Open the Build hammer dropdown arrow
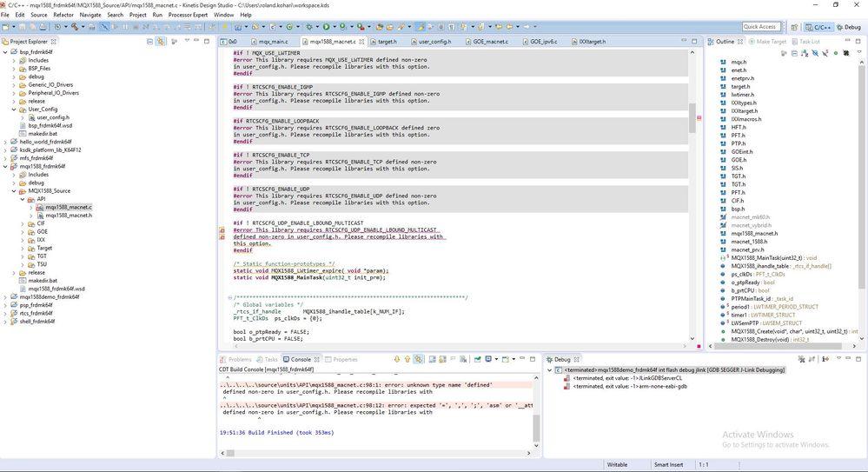Image resolution: width=868 pixels, height=472 pixels. 83,27
